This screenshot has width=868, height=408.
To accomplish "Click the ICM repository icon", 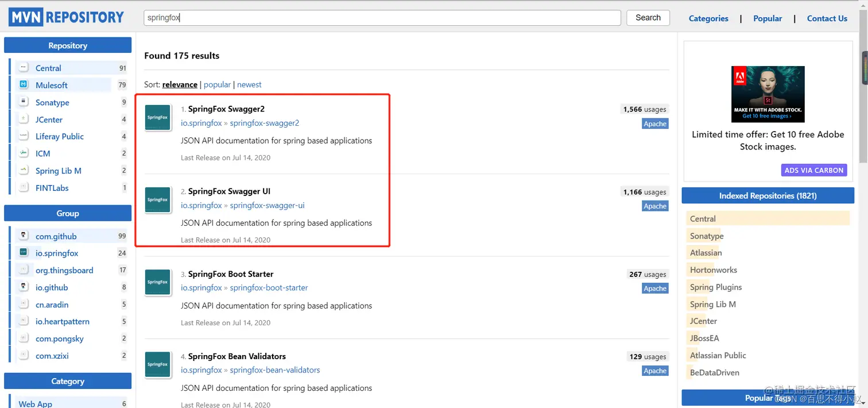I will coord(24,153).
